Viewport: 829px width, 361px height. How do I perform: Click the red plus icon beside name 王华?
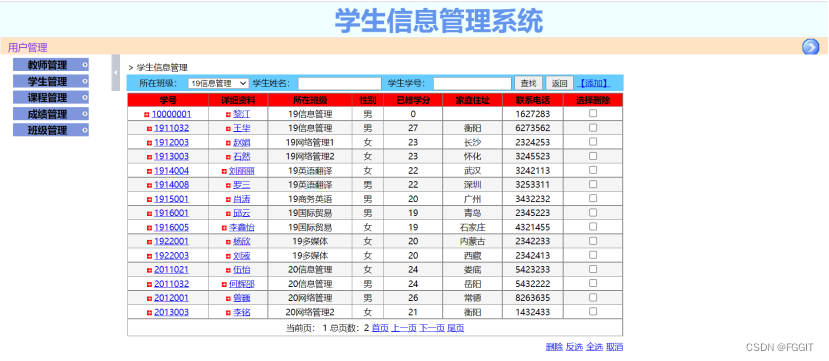pyautogui.click(x=228, y=128)
